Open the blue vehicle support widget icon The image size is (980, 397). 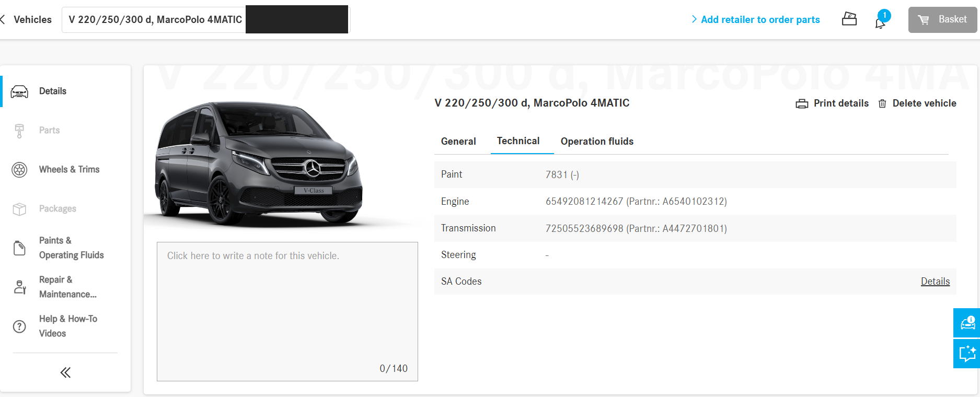967,323
